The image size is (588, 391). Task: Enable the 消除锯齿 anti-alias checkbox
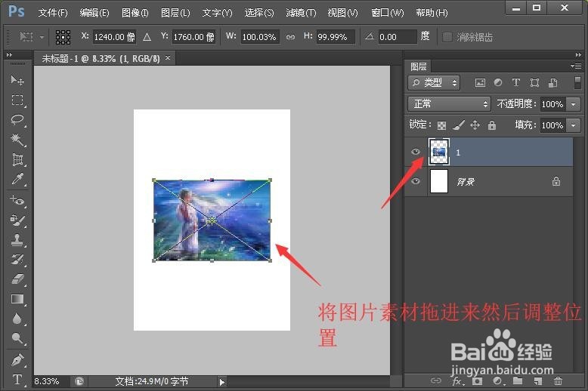point(447,37)
